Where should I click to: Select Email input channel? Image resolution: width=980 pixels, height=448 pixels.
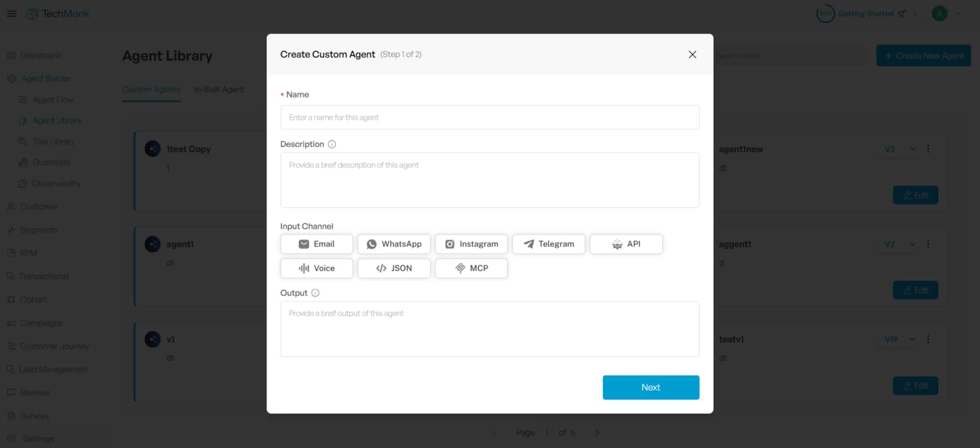click(316, 244)
